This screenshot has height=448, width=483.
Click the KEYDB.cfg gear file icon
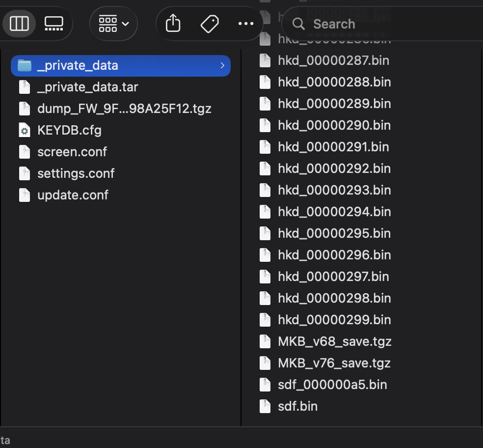(25, 131)
